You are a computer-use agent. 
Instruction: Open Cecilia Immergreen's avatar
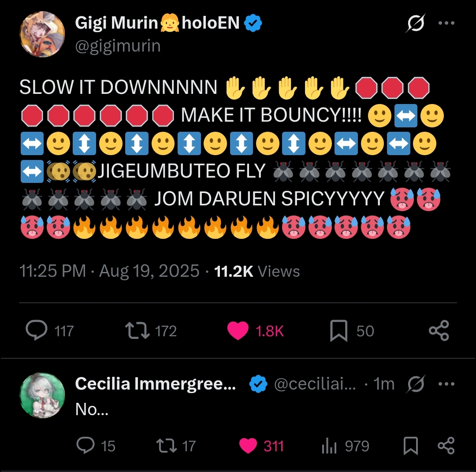42,395
